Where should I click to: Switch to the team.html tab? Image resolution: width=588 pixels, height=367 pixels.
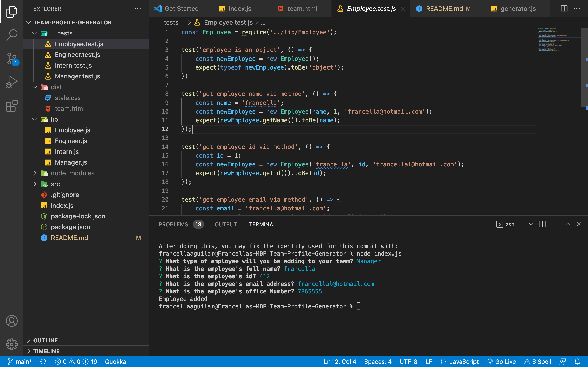click(302, 9)
